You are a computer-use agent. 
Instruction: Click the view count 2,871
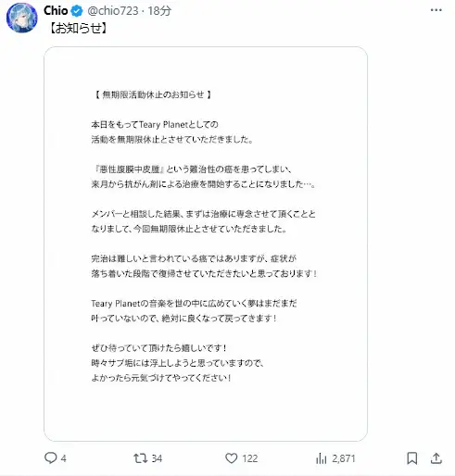point(344,458)
